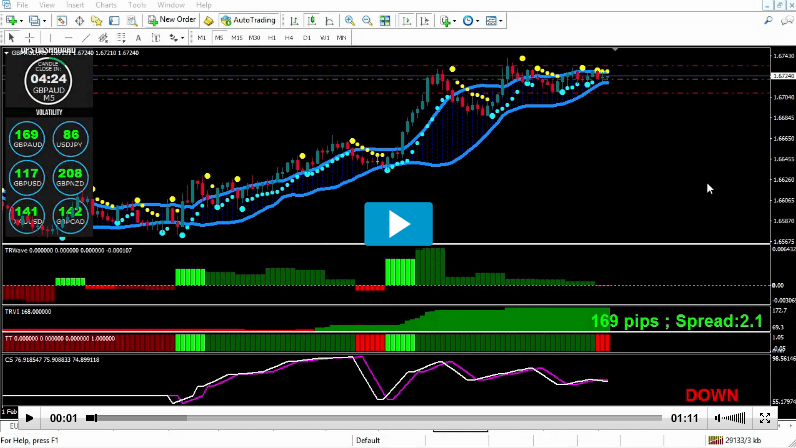Image resolution: width=796 pixels, height=448 pixels.
Task: Expand the New Chart dropdown arrow
Action: 21,21
